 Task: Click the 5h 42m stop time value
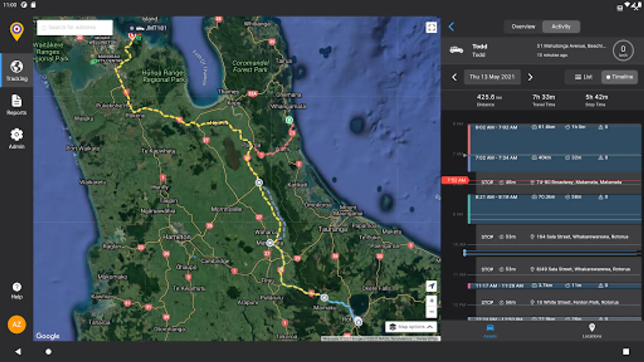(x=597, y=97)
